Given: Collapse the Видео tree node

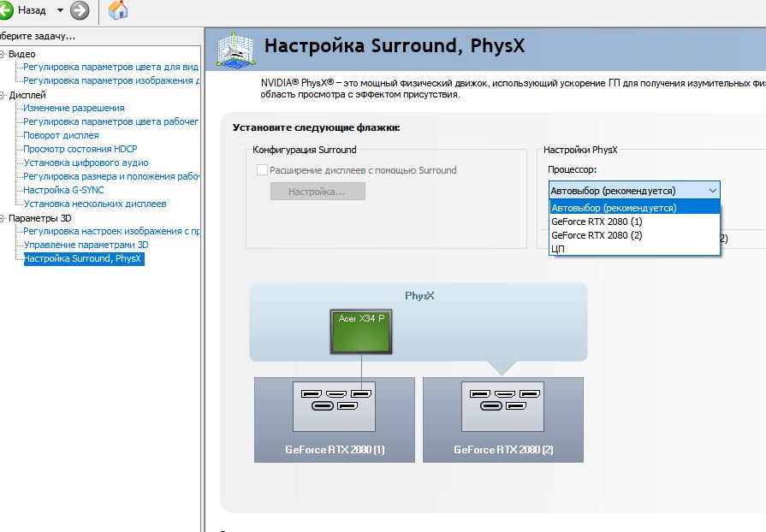Looking at the screenshot, I should click(2, 54).
